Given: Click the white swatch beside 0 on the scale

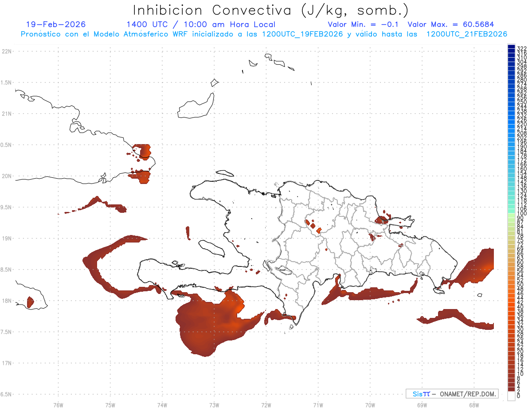Looking at the screenshot, I should pyautogui.click(x=511, y=396).
